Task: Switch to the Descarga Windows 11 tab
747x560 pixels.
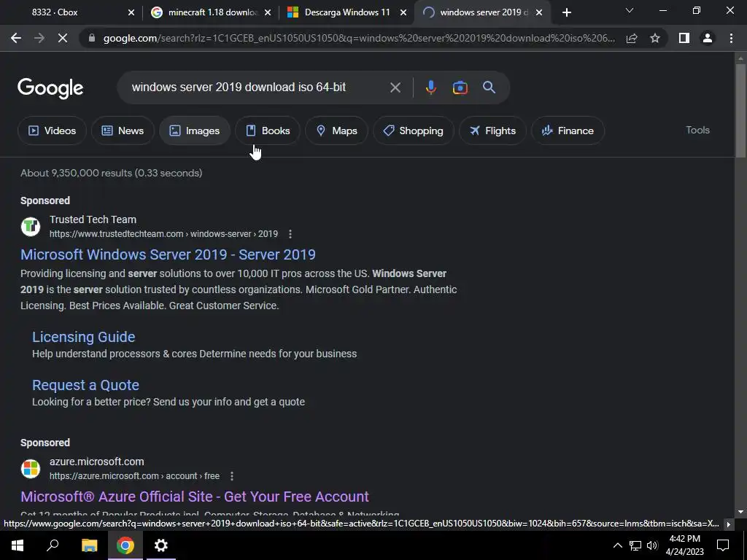Action: point(345,12)
